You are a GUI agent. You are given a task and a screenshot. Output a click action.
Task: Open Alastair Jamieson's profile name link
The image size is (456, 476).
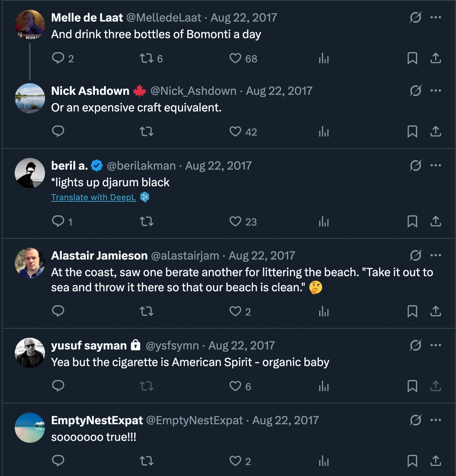click(99, 256)
